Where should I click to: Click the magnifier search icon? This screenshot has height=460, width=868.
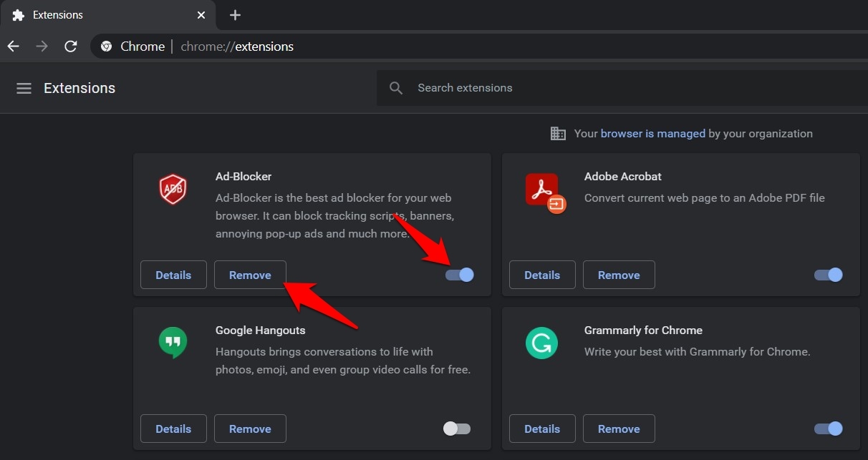point(396,88)
